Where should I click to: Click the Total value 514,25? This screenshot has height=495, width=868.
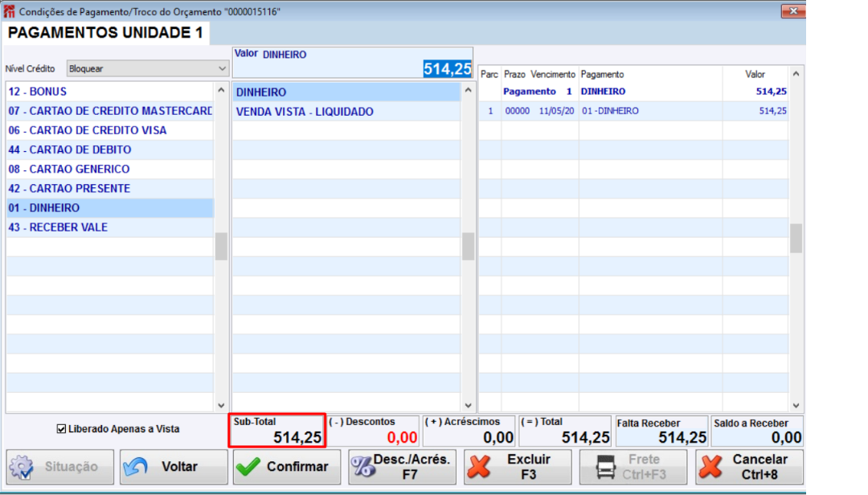point(586,437)
